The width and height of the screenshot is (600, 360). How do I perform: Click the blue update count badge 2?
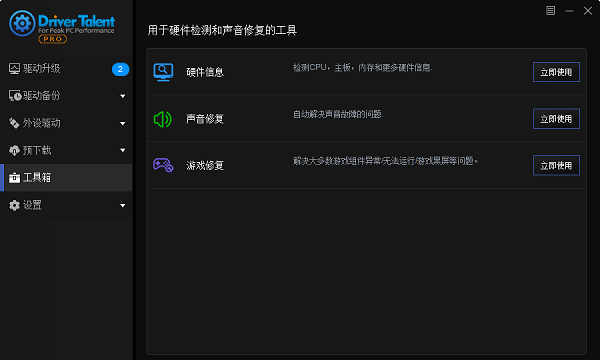120,69
